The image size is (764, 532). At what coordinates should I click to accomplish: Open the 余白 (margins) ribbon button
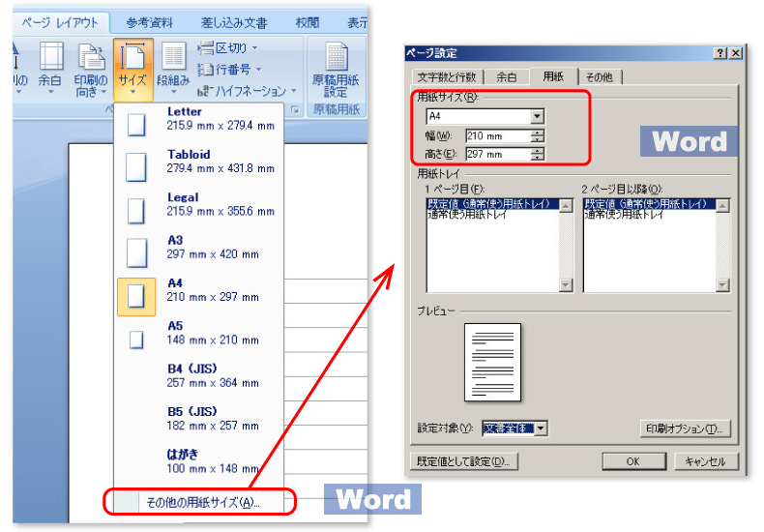click(x=50, y=70)
